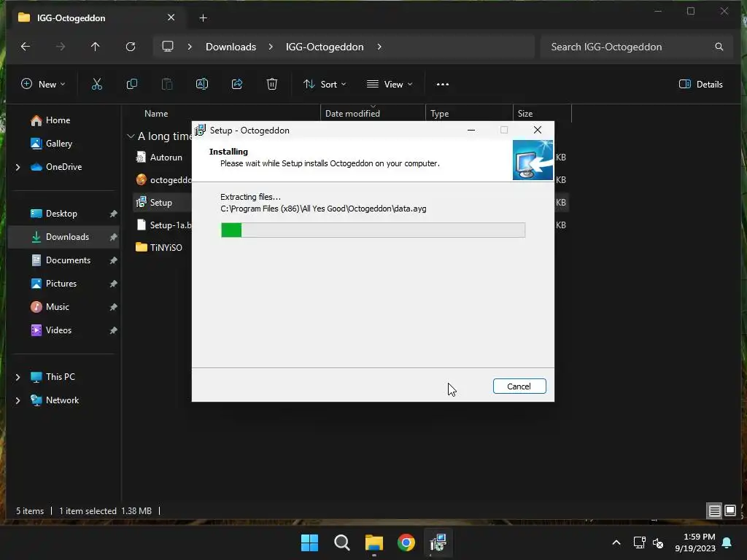The width and height of the screenshot is (747, 560).
Task: Open the New dropdown
Action: pos(43,85)
